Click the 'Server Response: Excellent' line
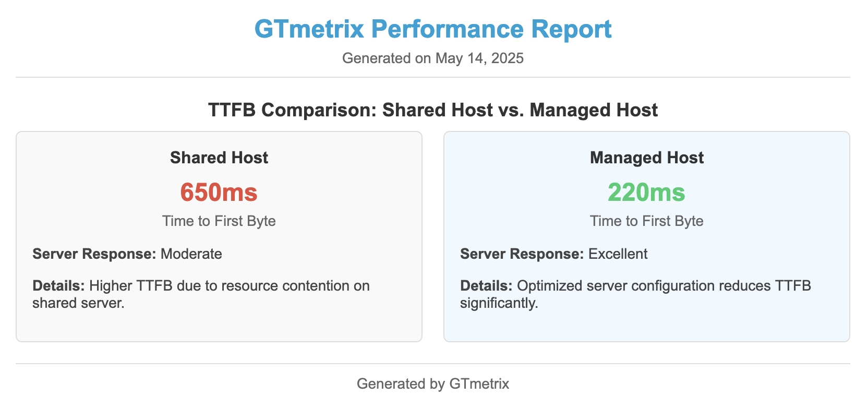The image size is (868, 408). [x=554, y=254]
